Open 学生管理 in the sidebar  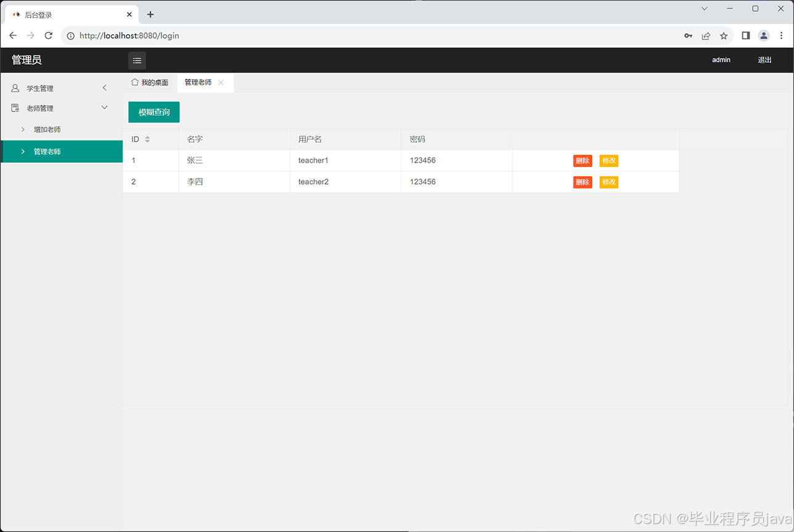(x=62, y=88)
